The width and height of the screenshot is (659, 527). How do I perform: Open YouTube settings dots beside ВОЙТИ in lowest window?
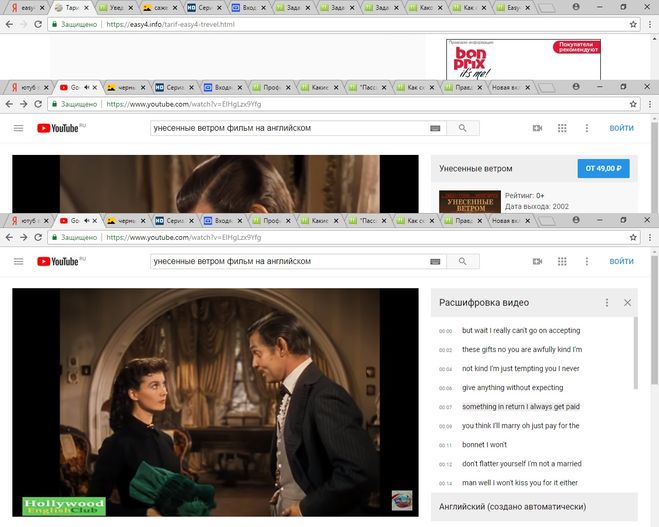[x=587, y=261]
